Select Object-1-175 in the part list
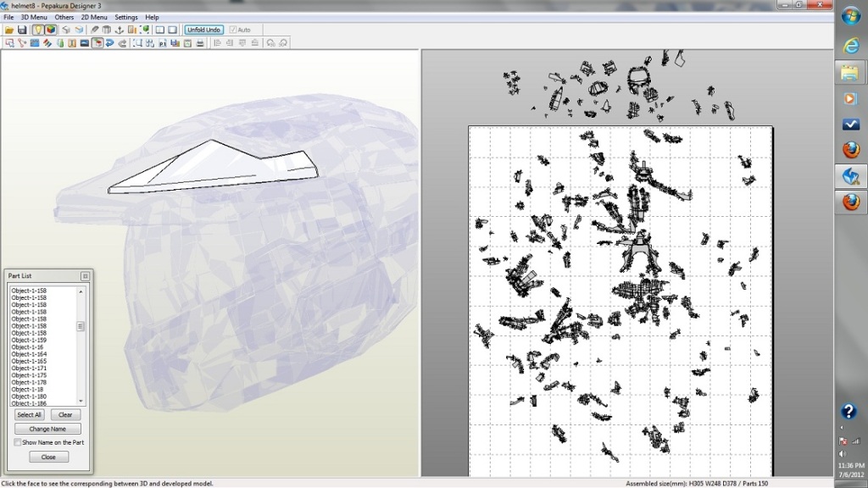This screenshot has width=868, height=488. tap(29, 375)
